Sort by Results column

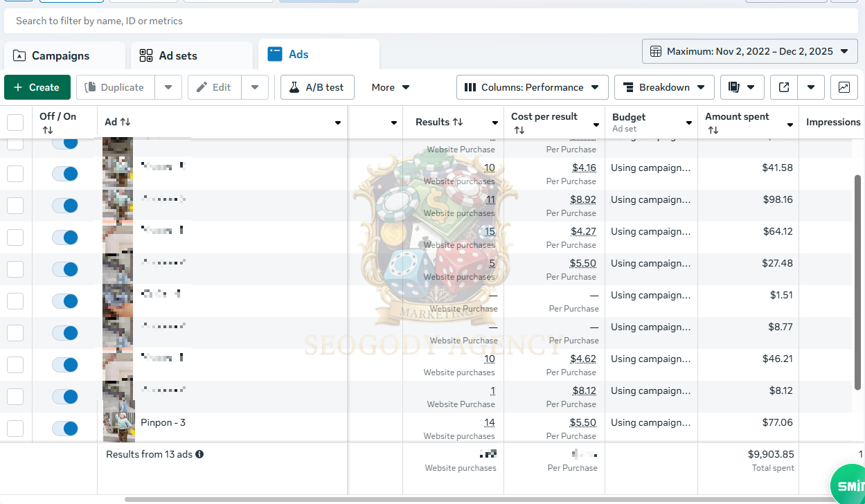tap(458, 122)
